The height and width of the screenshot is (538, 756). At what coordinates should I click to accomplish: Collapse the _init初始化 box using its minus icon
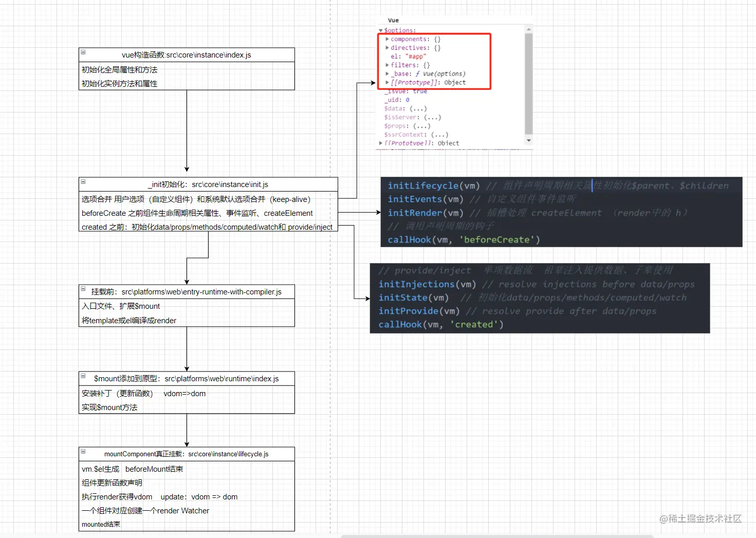point(83,181)
